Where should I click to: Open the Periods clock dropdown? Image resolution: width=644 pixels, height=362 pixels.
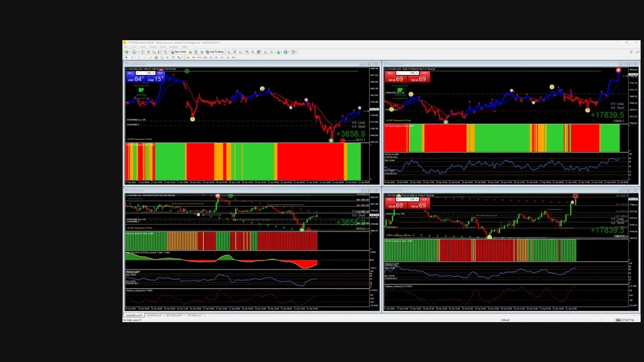287,52
